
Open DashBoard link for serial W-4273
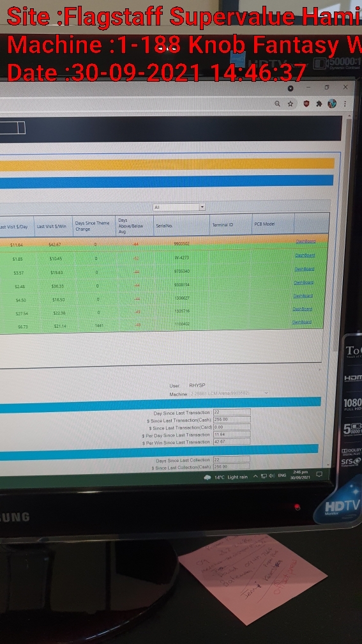point(305,256)
